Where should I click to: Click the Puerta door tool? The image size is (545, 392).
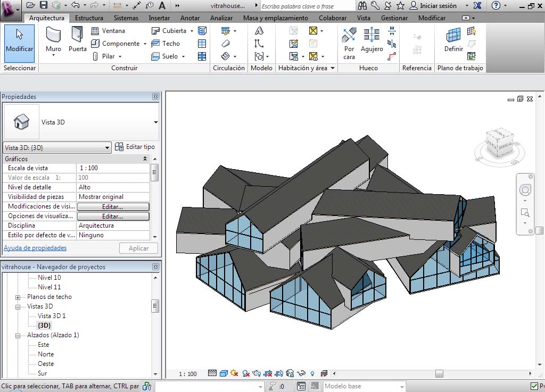pos(78,41)
